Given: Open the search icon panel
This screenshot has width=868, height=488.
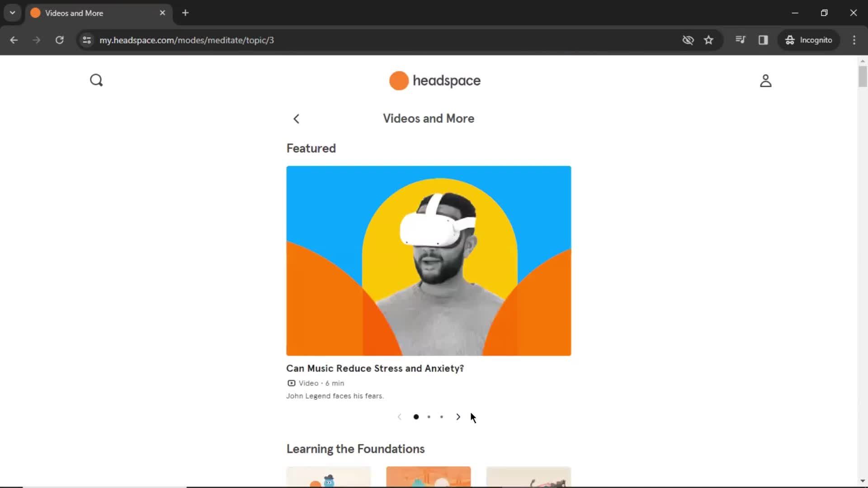Looking at the screenshot, I should point(97,80).
